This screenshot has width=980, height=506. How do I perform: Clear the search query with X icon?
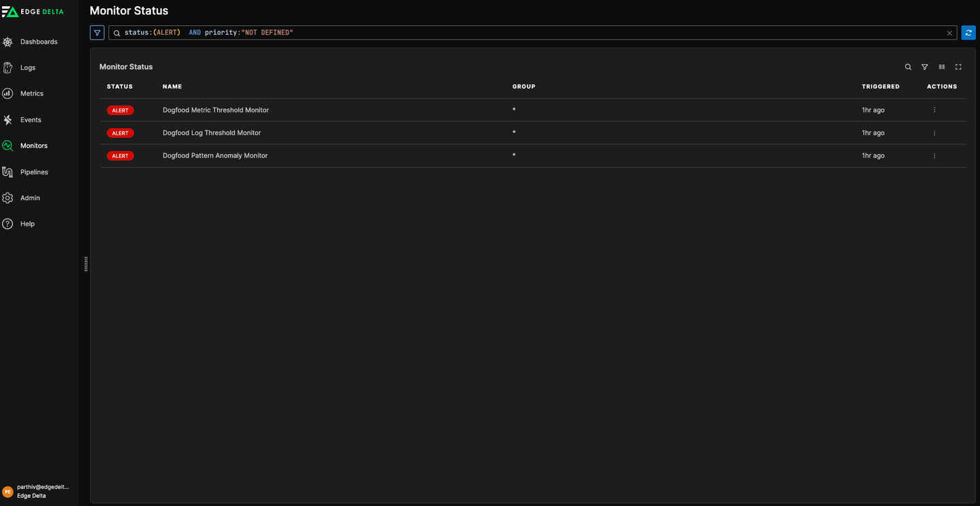coord(949,33)
